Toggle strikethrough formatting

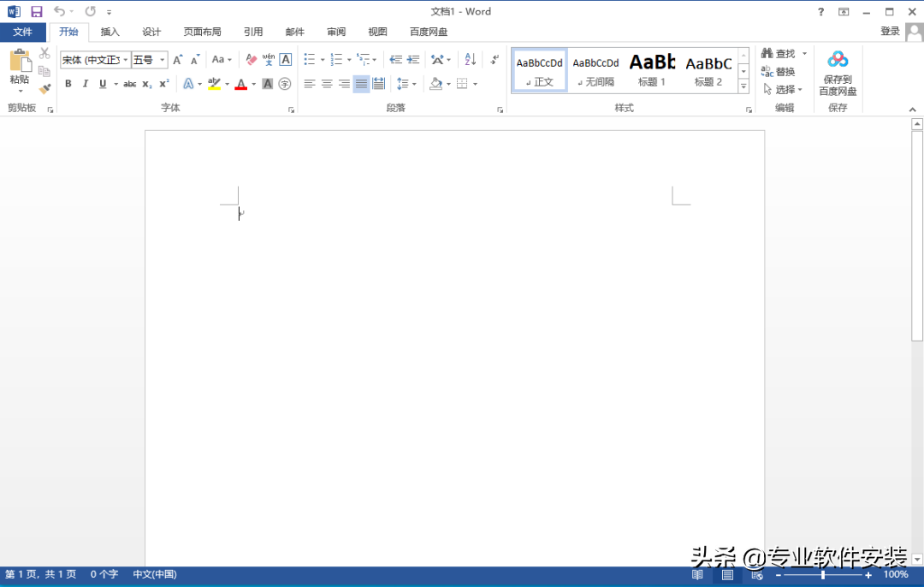(x=130, y=84)
